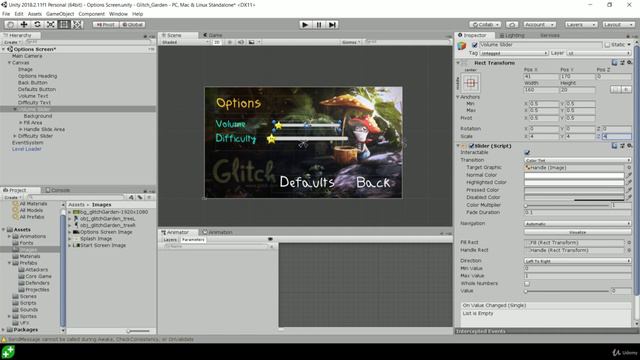Open the Layout dropdown
Image resolution: width=640 pixels, height=360 pixels.
click(618, 24)
